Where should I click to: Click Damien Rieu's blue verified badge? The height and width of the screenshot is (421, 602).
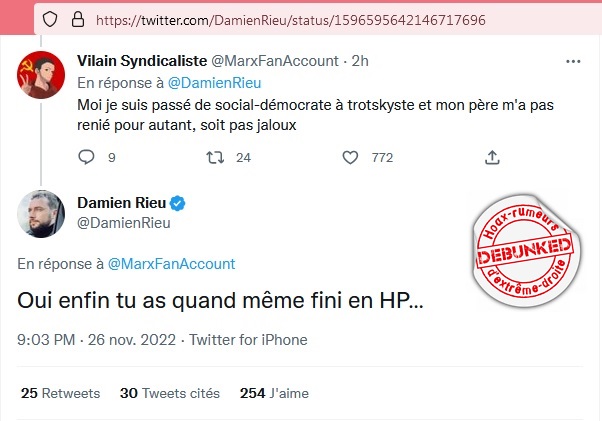(x=177, y=203)
